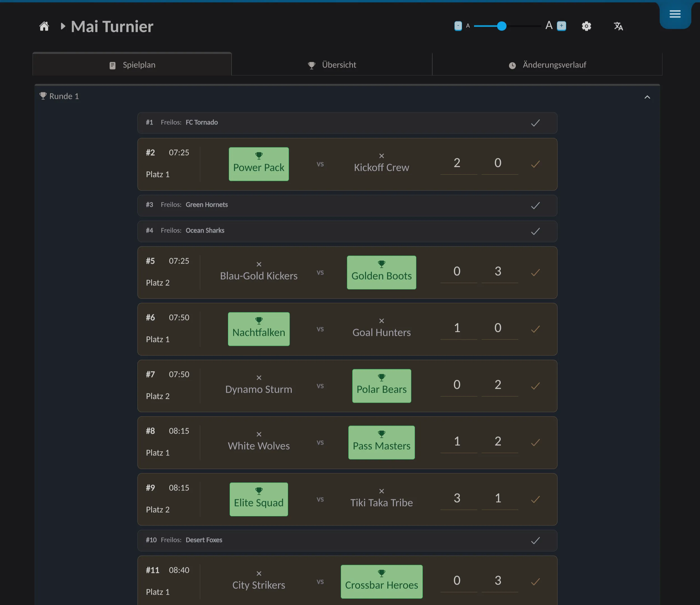This screenshot has height=605, width=700.
Task: Select Pass Masters winner button
Action: 381,443
